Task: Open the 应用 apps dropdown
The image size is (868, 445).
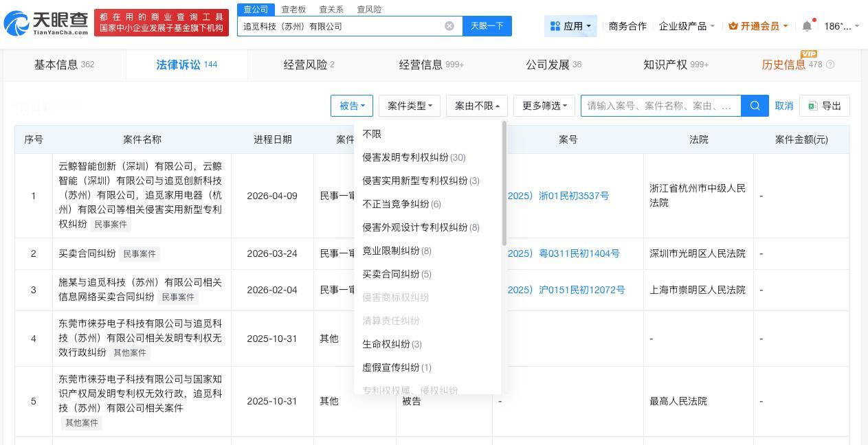Action: pos(570,26)
